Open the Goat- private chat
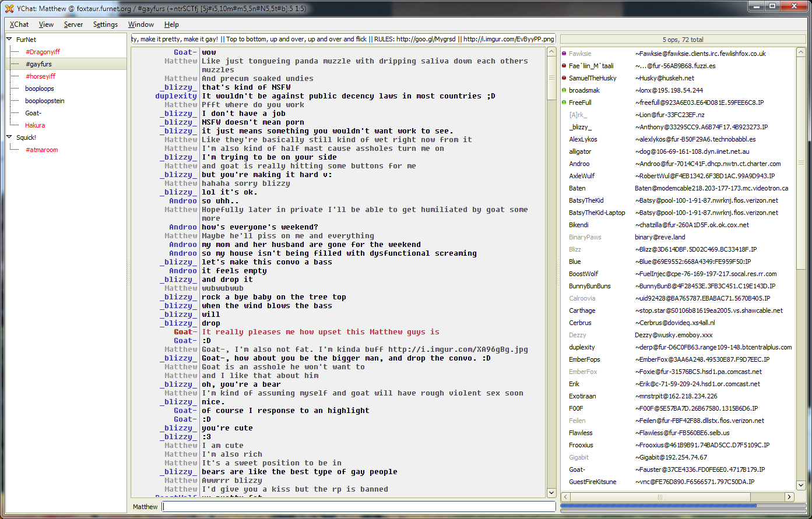Viewport: 812px width, 519px height. pos(33,113)
